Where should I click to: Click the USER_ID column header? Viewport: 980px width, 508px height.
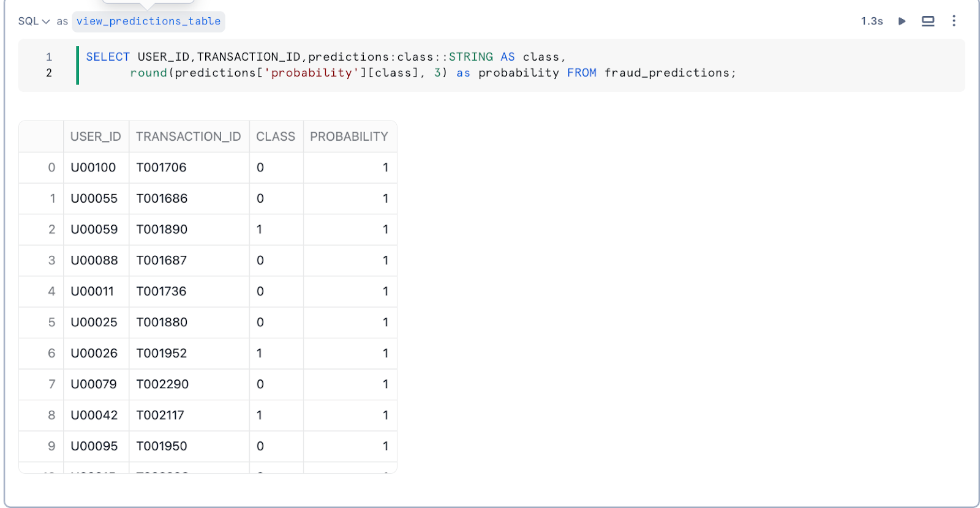pos(96,136)
